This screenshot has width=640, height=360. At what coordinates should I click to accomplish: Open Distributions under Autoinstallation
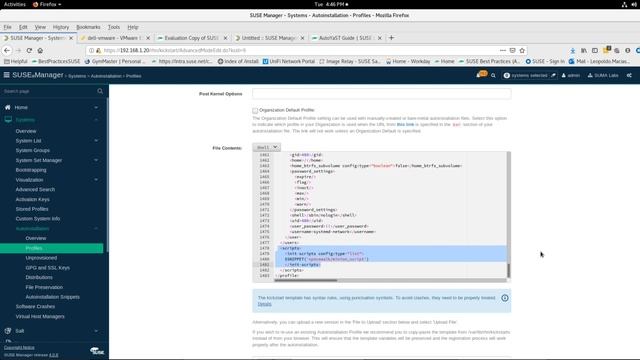(39, 278)
